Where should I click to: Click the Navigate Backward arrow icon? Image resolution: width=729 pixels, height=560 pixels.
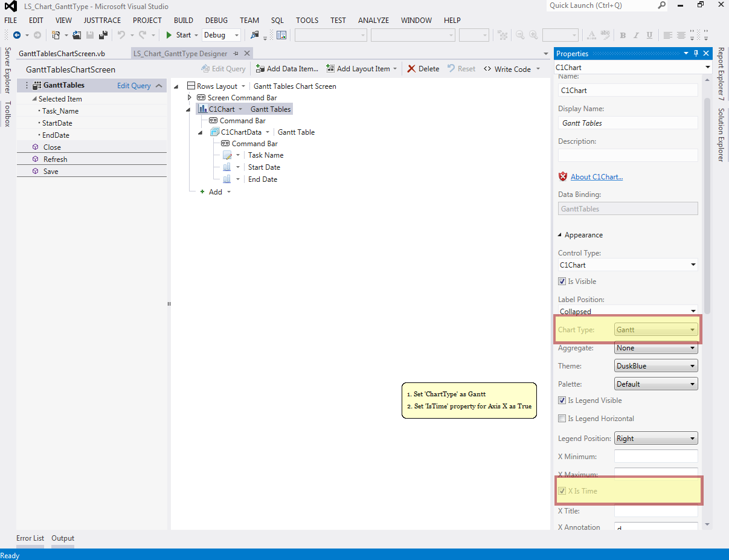tap(17, 35)
